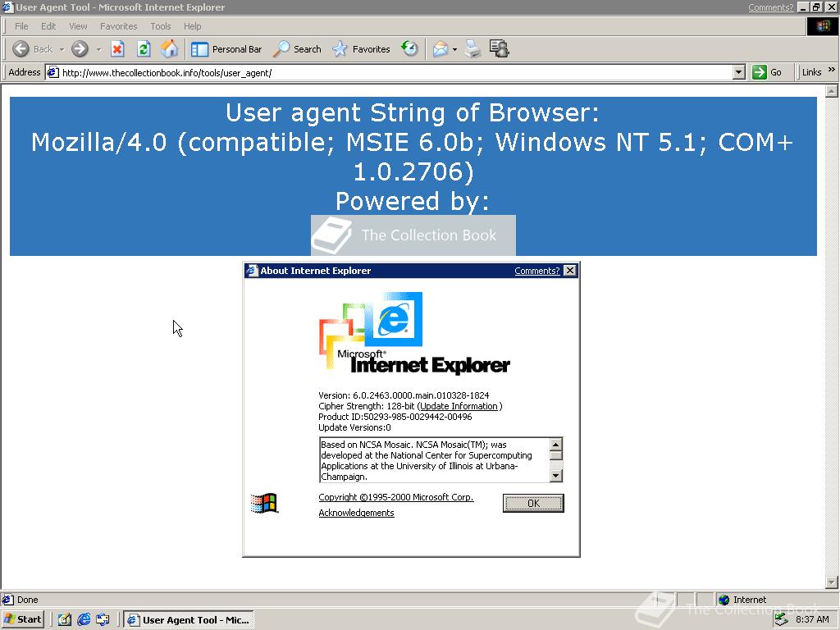Launch Internet Explorer from Quick Launch

click(84, 619)
